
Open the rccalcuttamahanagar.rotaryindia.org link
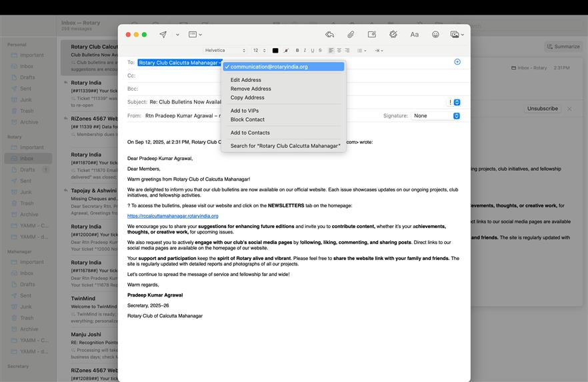(x=173, y=216)
